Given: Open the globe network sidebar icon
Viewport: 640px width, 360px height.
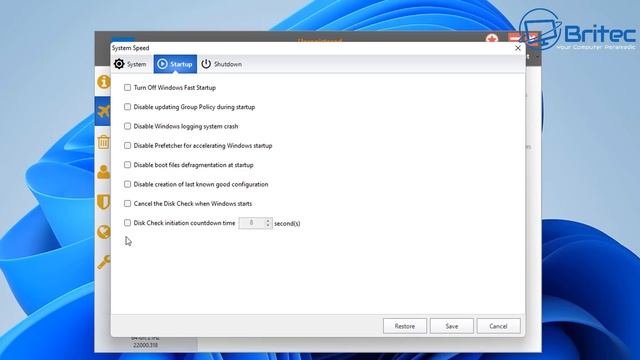Looking at the screenshot, I should pyautogui.click(x=103, y=232).
